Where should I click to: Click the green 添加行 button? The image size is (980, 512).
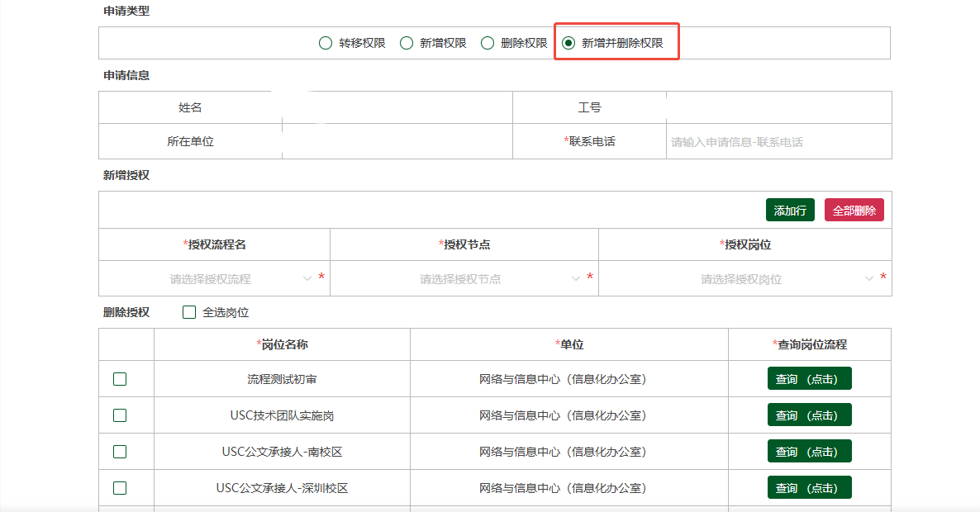coord(790,211)
